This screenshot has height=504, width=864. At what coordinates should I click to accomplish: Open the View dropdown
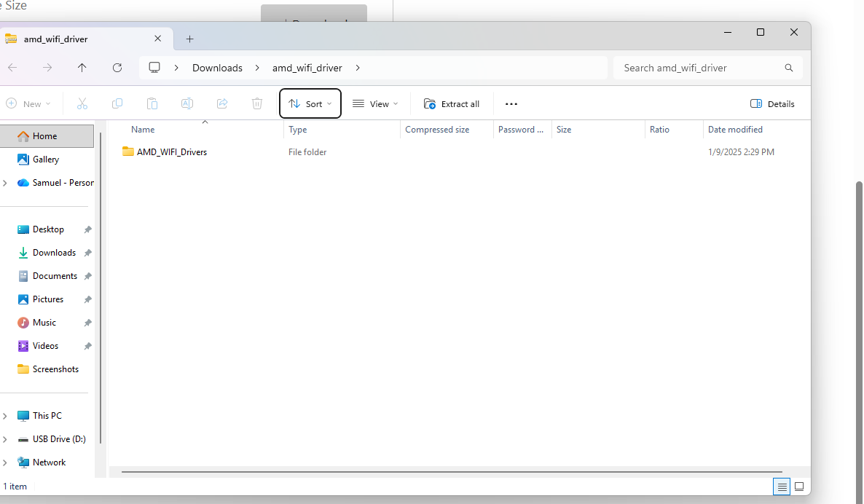(x=375, y=103)
